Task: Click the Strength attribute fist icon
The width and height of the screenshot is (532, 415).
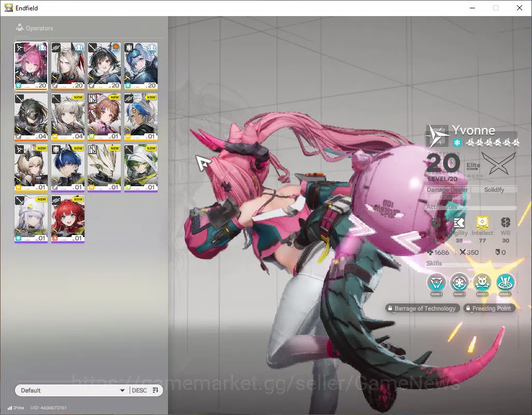Action: [436, 223]
